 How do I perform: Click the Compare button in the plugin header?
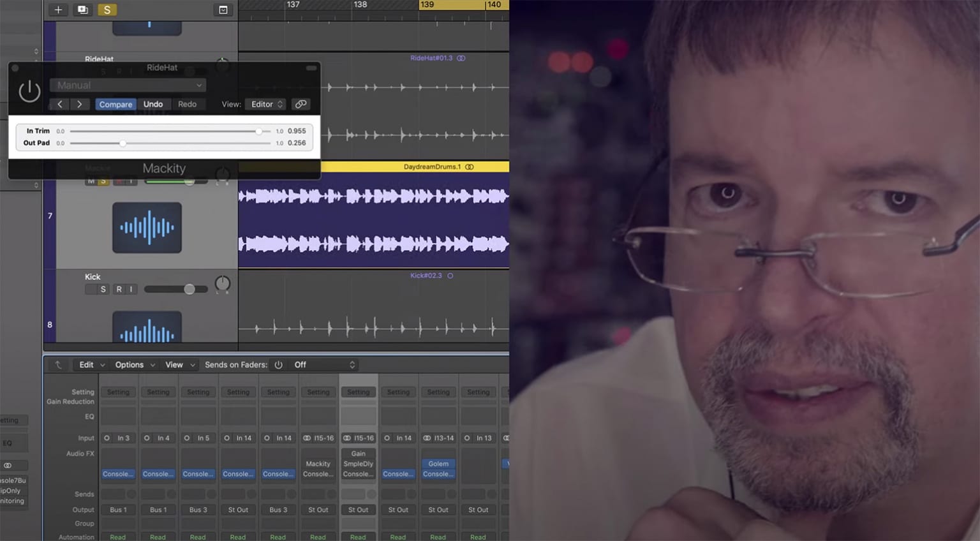(115, 103)
